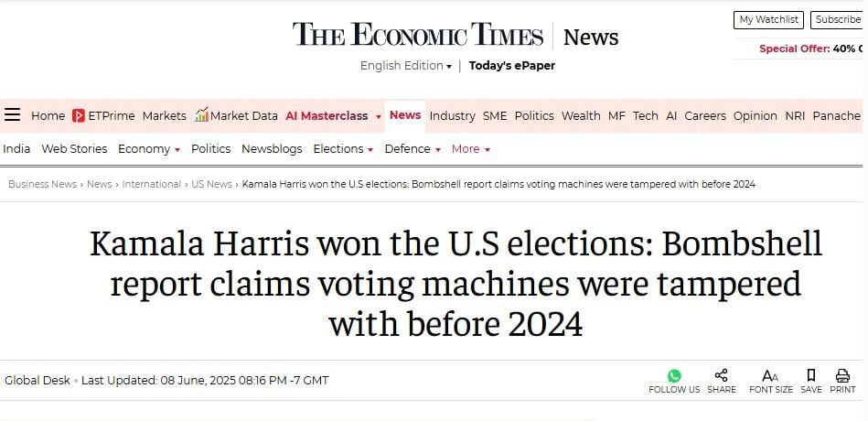
Task: Click the WhatsApp Follow Us icon
Action: [x=674, y=376]
